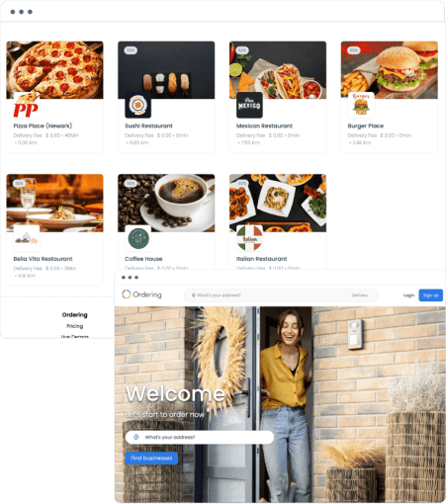Click the Find businesses button
The width and height of the screenshot is (446, 504).
151,459
